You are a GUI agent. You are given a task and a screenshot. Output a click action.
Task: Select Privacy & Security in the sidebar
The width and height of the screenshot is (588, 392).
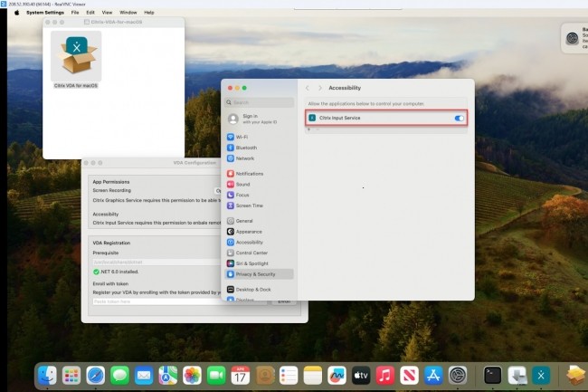coord(259,274)
